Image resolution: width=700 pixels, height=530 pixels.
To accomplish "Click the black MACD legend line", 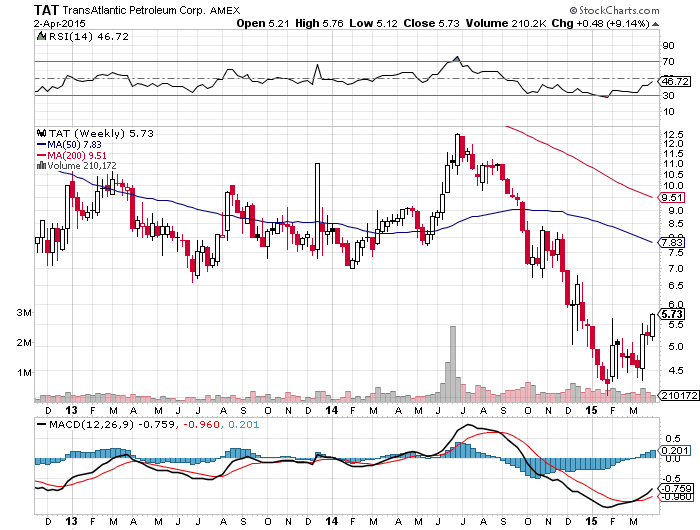I will tap(42, 424).
